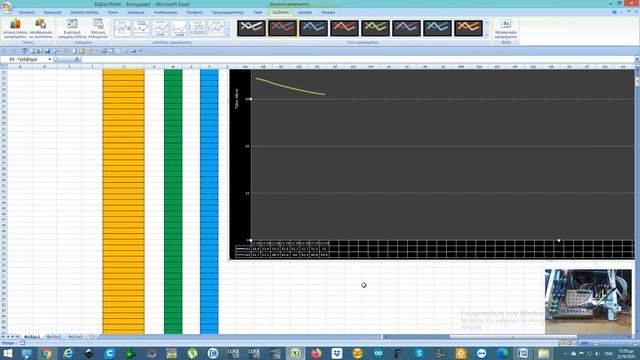This screenshot has height=360, width=640.
Task: Open Firefox from the taskbar
Action: point(316,353)
